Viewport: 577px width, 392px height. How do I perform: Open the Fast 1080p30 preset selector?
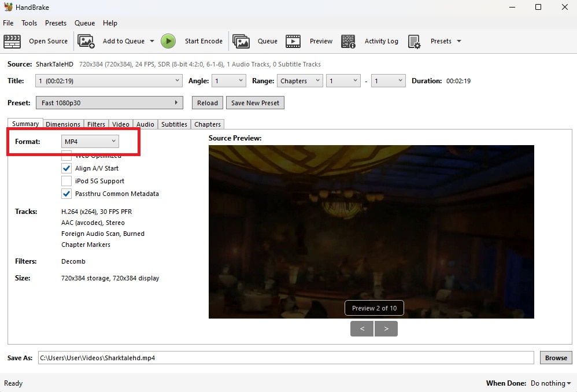[109, 103]
